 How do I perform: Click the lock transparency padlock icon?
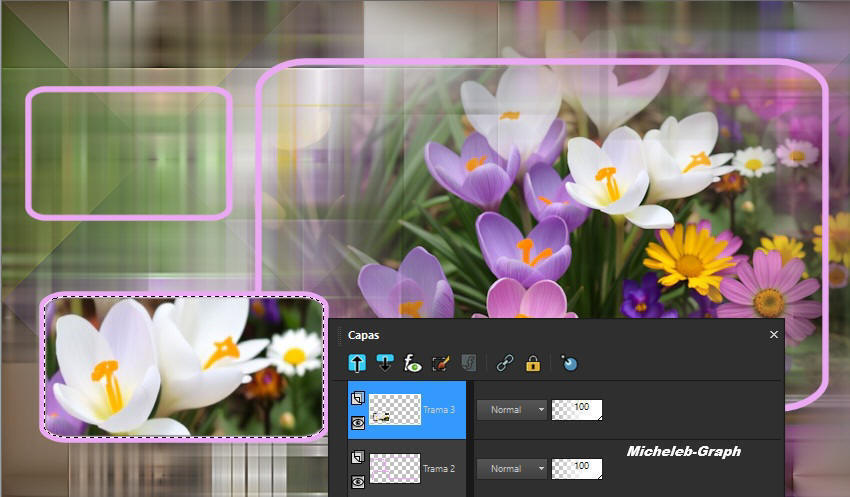533,364
